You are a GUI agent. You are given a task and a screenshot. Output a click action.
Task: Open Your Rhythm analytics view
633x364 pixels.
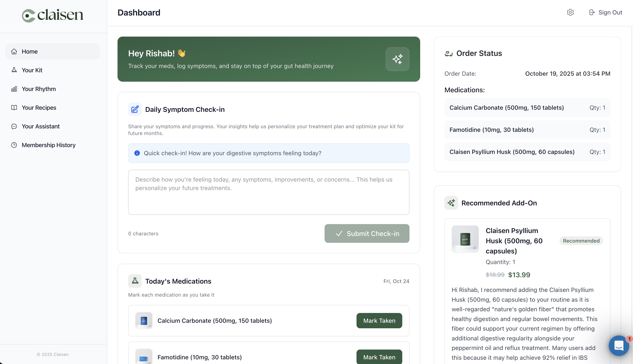[x=39, y=89]
